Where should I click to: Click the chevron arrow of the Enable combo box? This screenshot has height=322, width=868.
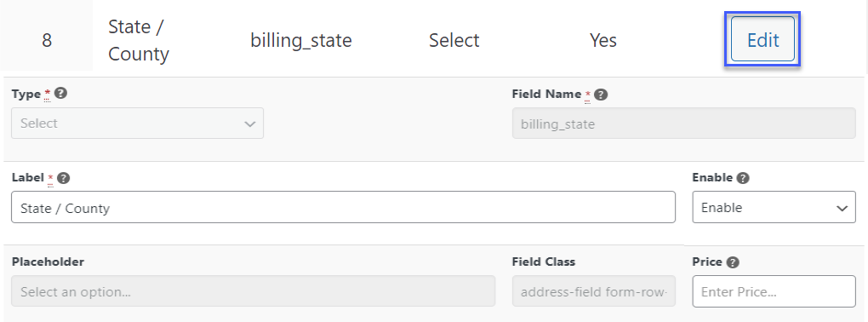(x=842, y=209)
